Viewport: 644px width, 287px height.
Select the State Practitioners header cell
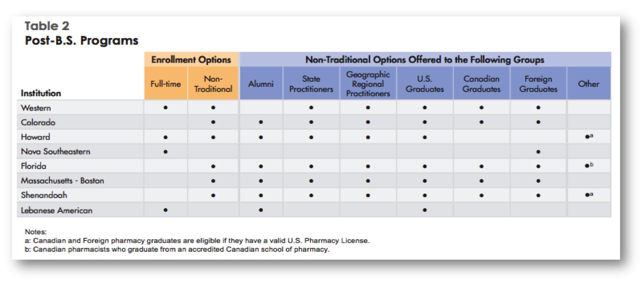(311, 84)
